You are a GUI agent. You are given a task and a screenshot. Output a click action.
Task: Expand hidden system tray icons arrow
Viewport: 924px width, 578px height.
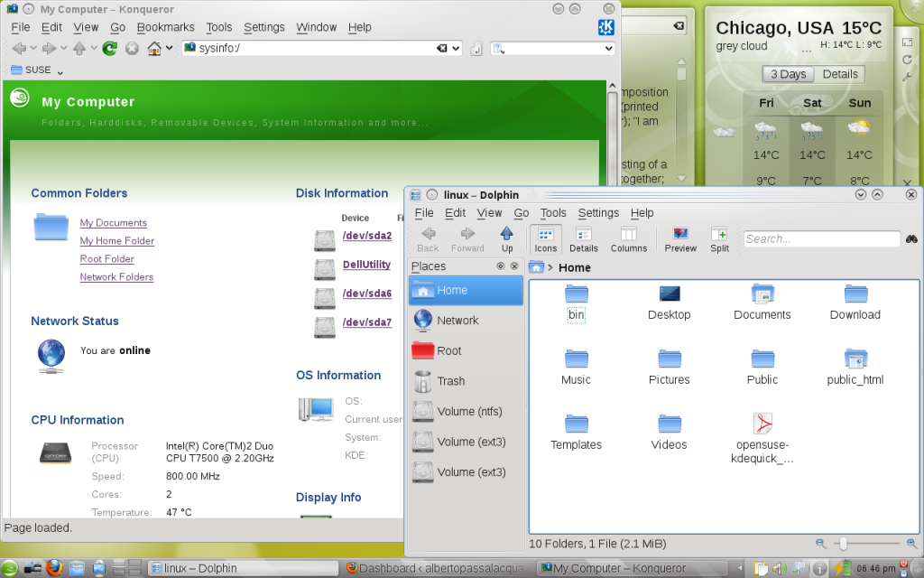pos(740,569)
